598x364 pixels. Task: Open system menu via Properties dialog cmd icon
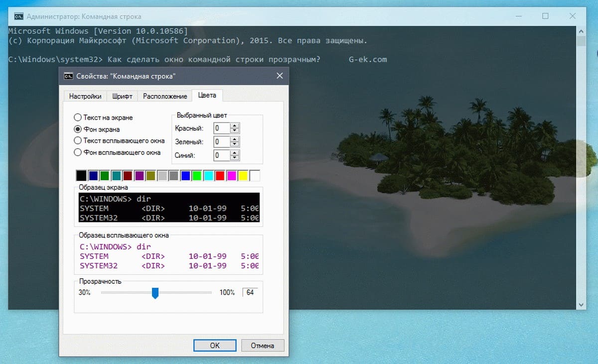tap(69, 76)
